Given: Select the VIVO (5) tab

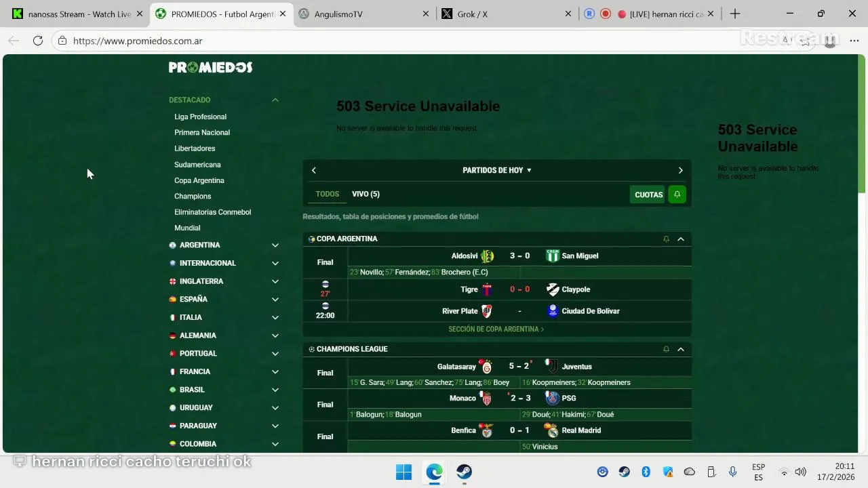Looking at the screenshot, I should tap(366, 194).
